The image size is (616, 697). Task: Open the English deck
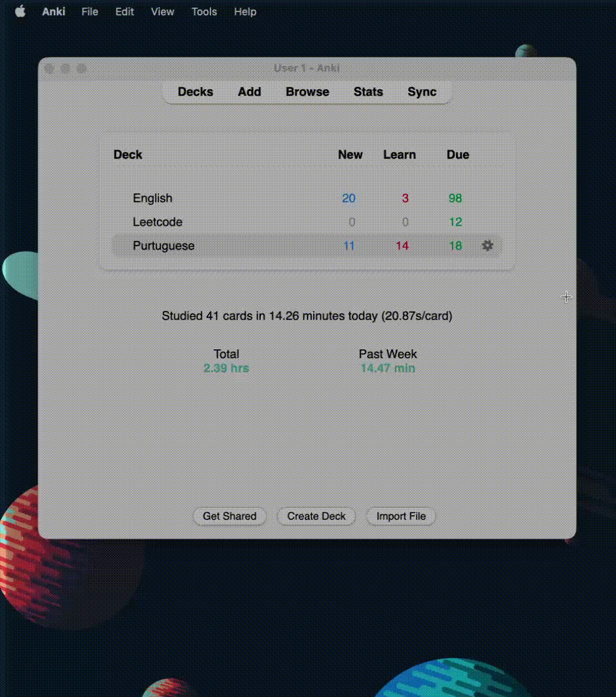[152, 198]
